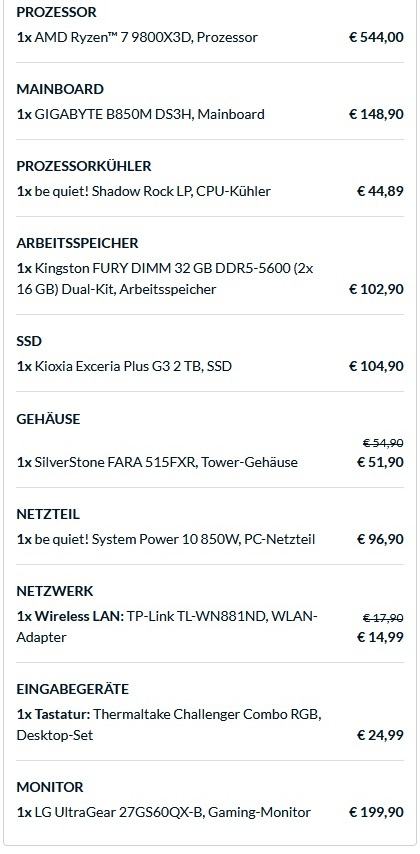Select the EINGABEGERÄTE category heading
Screen dimensions: 420x854
(72, 689)
